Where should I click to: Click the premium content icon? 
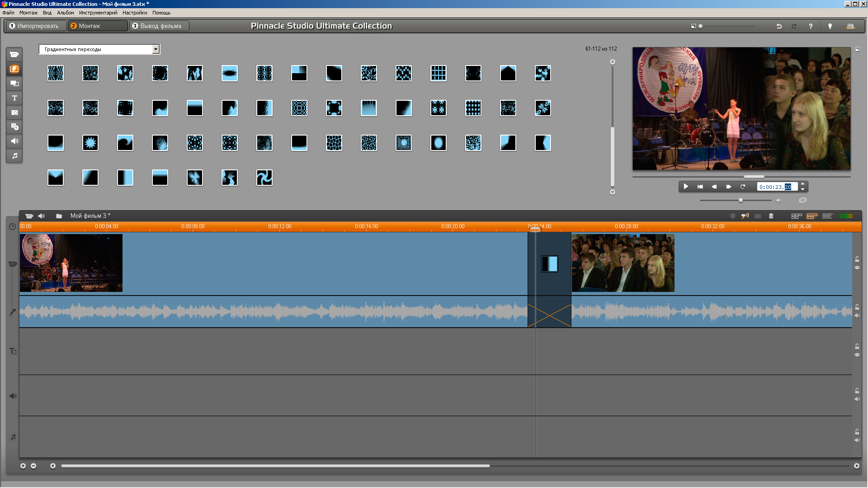click(x=850, y=26)
